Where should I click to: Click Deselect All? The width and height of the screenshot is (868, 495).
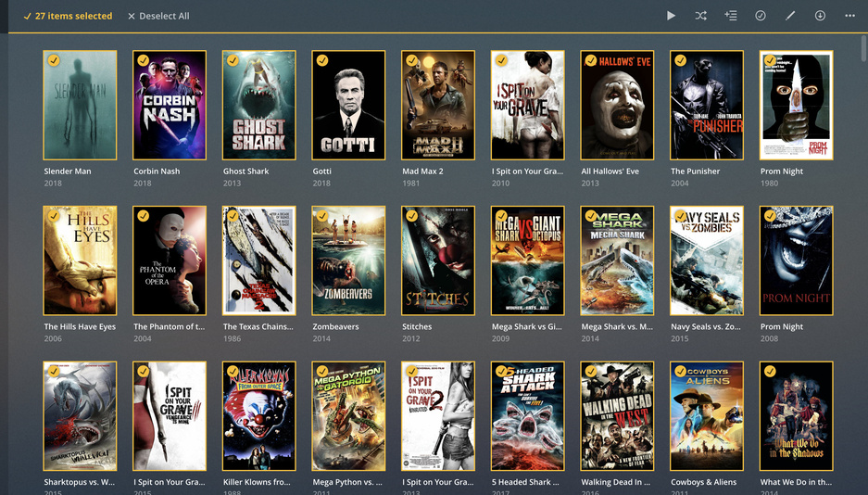pos(159,16)
